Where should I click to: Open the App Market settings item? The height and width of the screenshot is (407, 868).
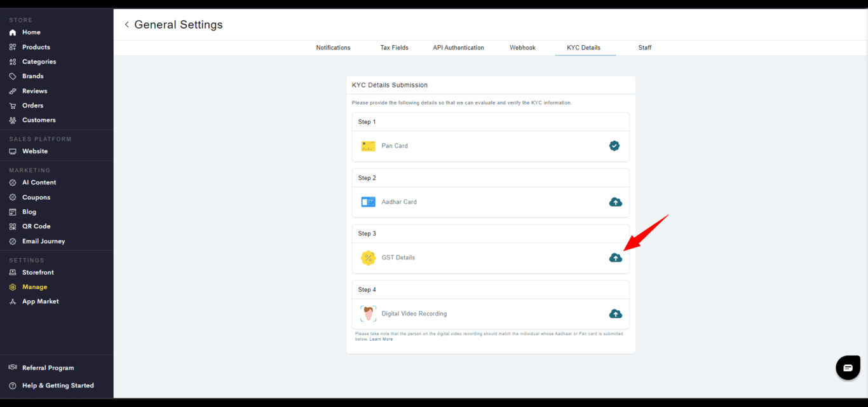[x=40, y=301]
